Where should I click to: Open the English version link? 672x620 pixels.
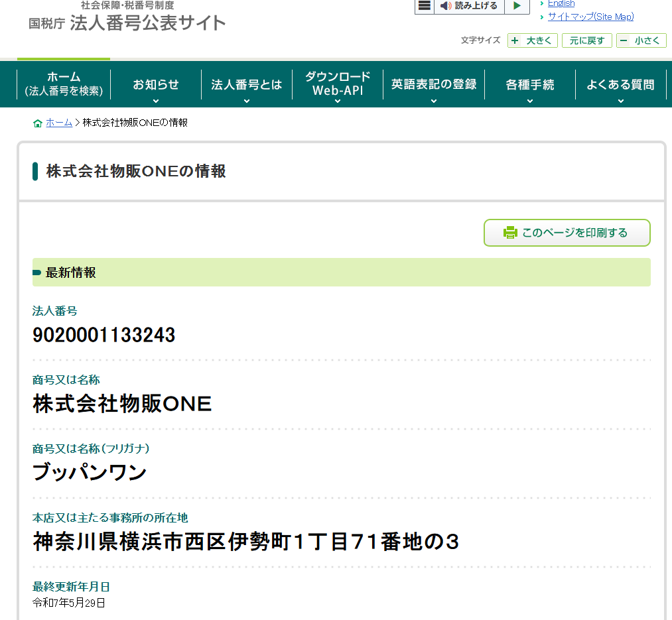click(x=561, y=4)
